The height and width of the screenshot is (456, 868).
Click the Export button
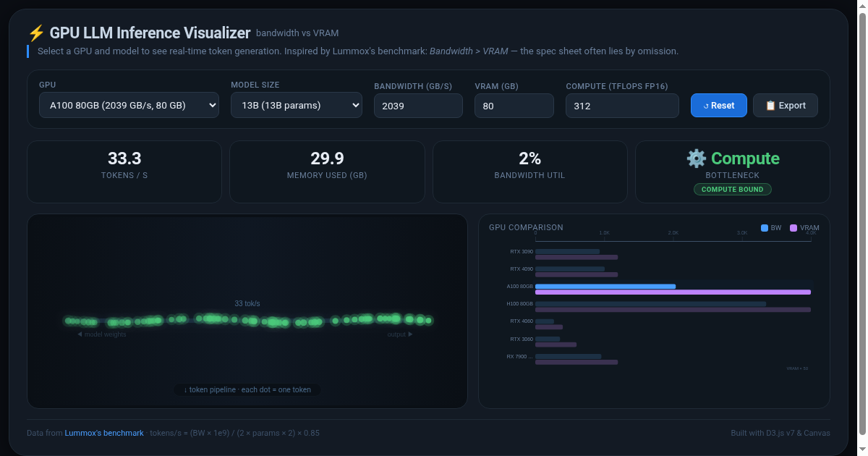(786, 105)
